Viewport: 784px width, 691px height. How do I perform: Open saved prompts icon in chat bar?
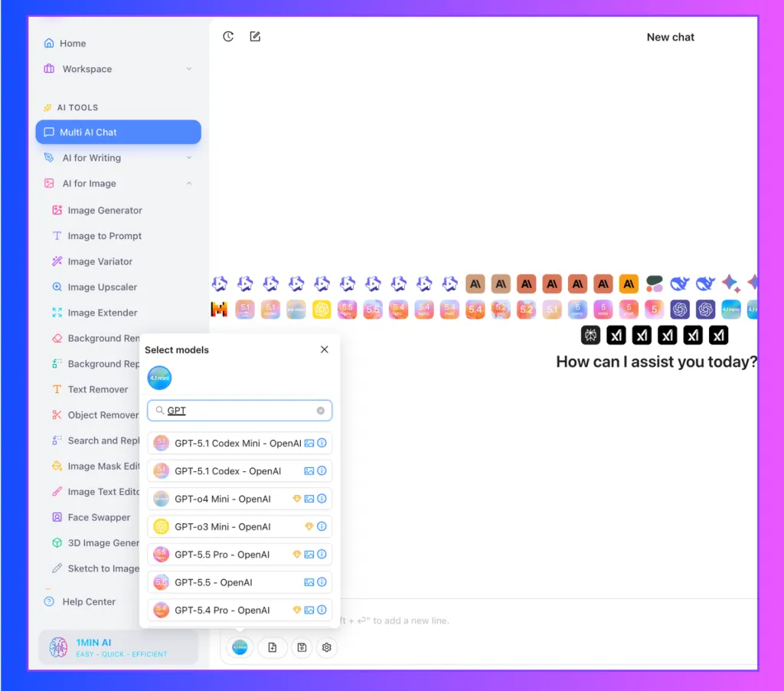pos(302,647)
